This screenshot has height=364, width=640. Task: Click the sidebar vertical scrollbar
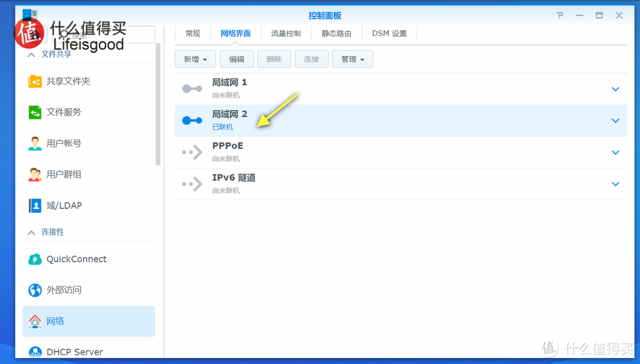pyautogui.click(x=158, y=107)
